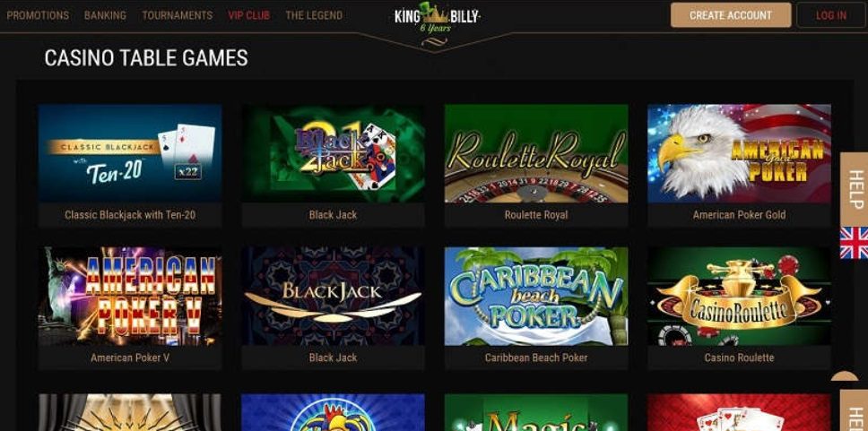
Task: Open the green 21 Black Jack thumbnail
Action: point(333,153)
